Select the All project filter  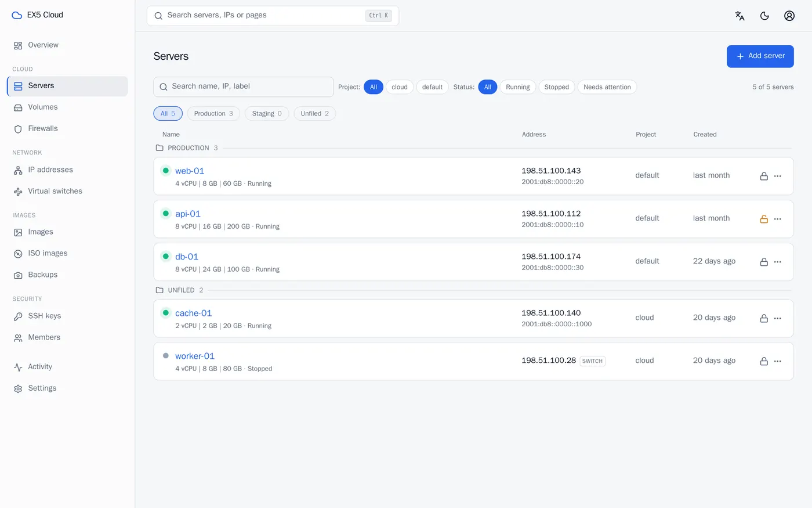374,87
